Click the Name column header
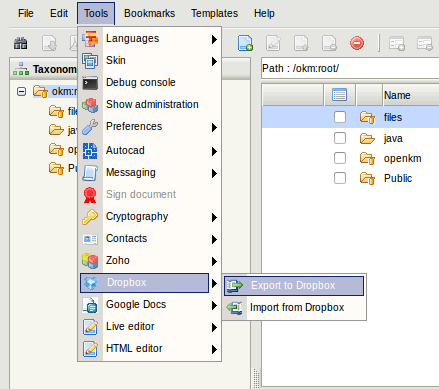The image size is (439, 389). coord(411,95)
